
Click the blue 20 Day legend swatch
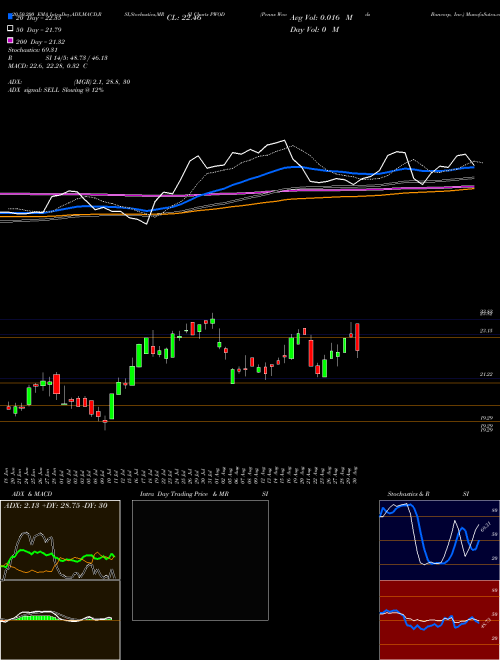11,17
